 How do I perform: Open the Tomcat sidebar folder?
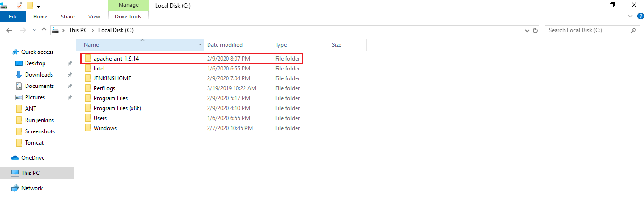click(34, 143)
